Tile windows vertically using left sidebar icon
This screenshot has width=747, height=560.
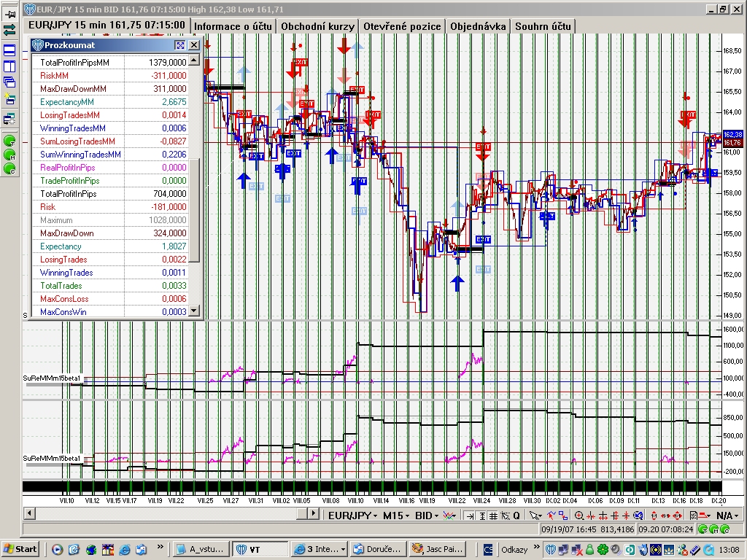(x=9, y=66)
